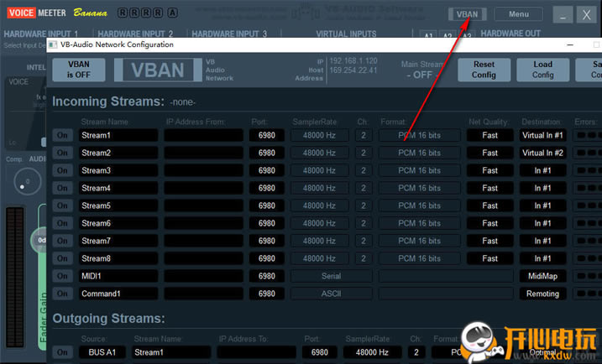This screenshot has height=364, width=602.
Task: Enable the On toggle for Stream3 incoming
Action: pos(62,170)
